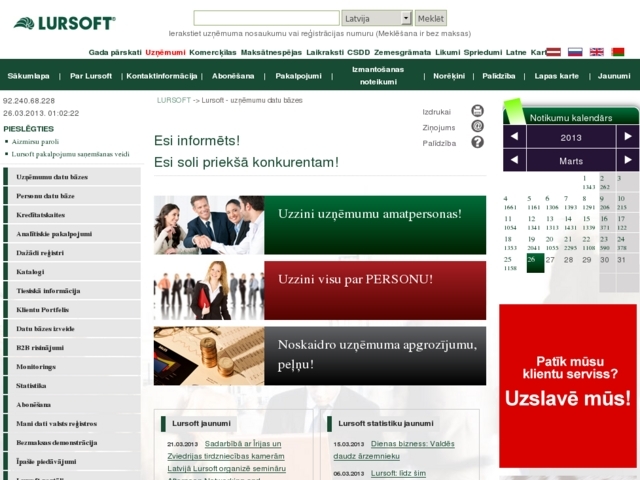This screenshot has height=480, width=640.
Task: Open Lapas karte page
Action: 556,76
